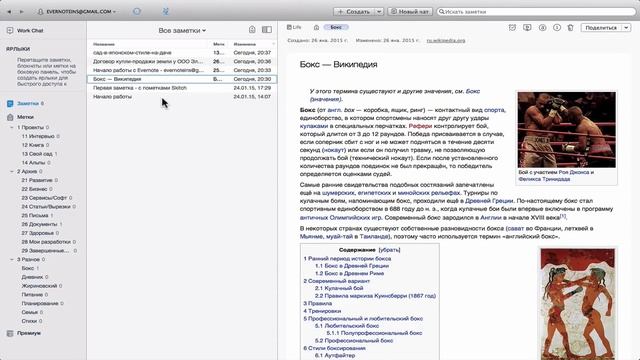
Task: Select tag 14 Альпы
Action: click(x=33, y=162)
